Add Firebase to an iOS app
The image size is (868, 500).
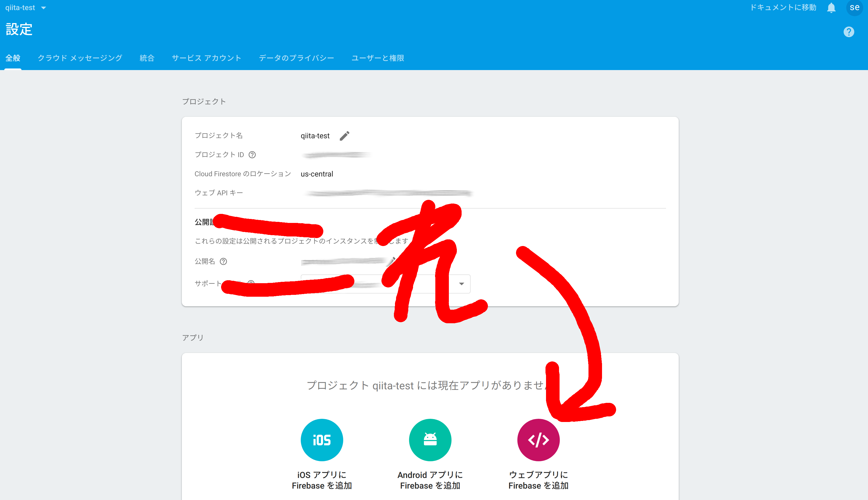[321, 440]
